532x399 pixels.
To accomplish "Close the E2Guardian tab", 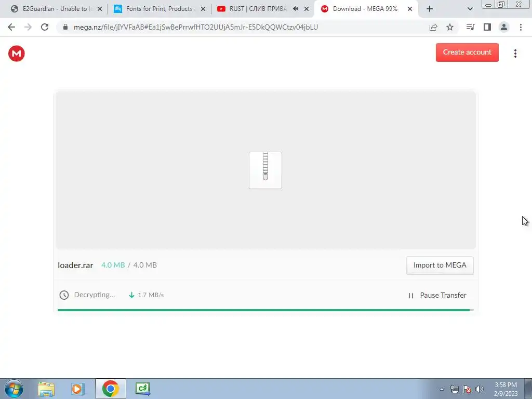I will coord(100,9).
